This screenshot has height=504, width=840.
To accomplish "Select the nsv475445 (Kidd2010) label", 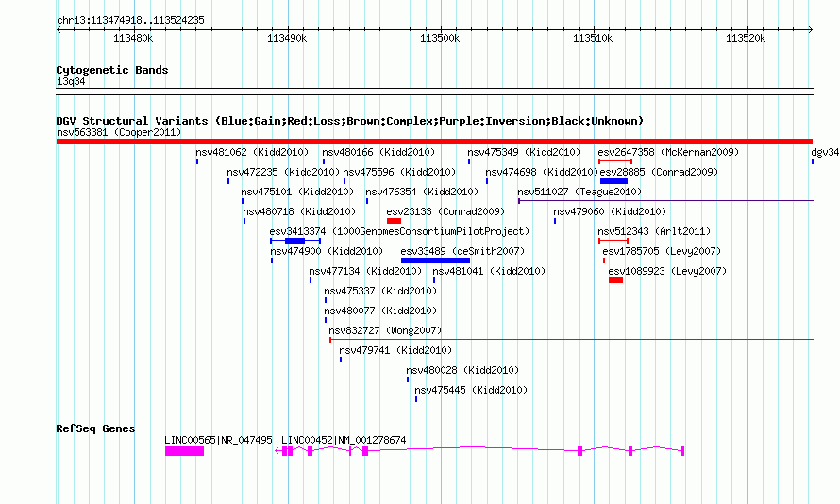I will (x=471, y=390).
